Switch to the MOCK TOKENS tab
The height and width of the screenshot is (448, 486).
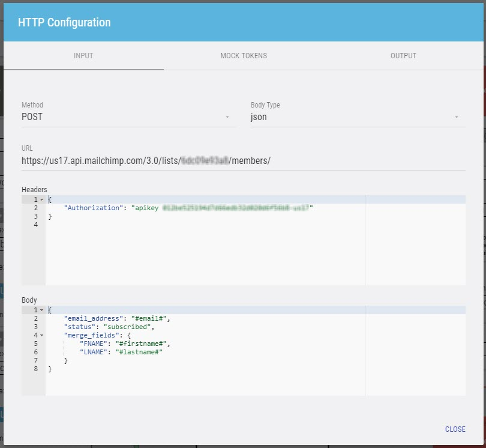[x=243, y=56]
